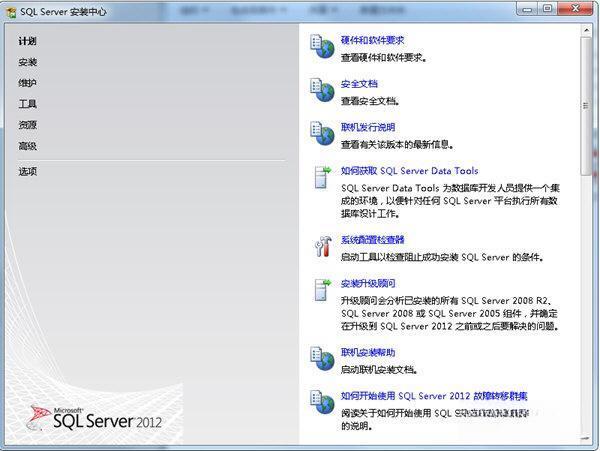Viewport: 600px width, 451px height.
Task: Click the text 启动联机安装文档。
Action: 379,370
